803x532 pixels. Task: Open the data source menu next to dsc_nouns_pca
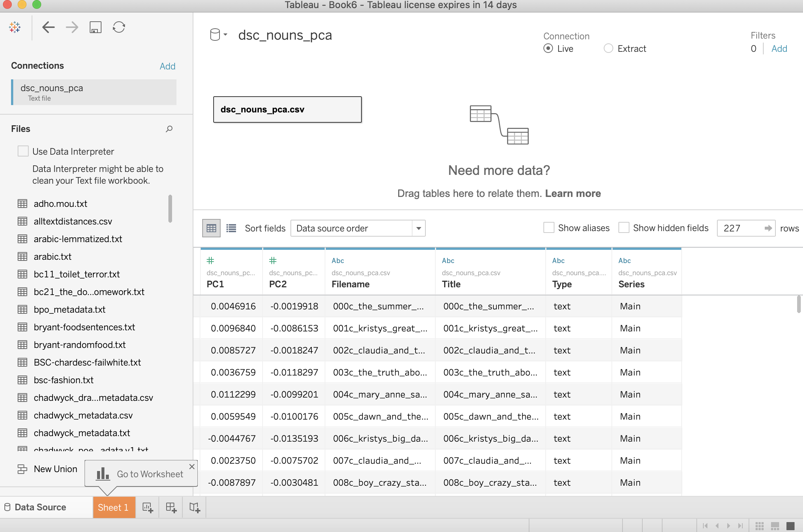(226, 35)
